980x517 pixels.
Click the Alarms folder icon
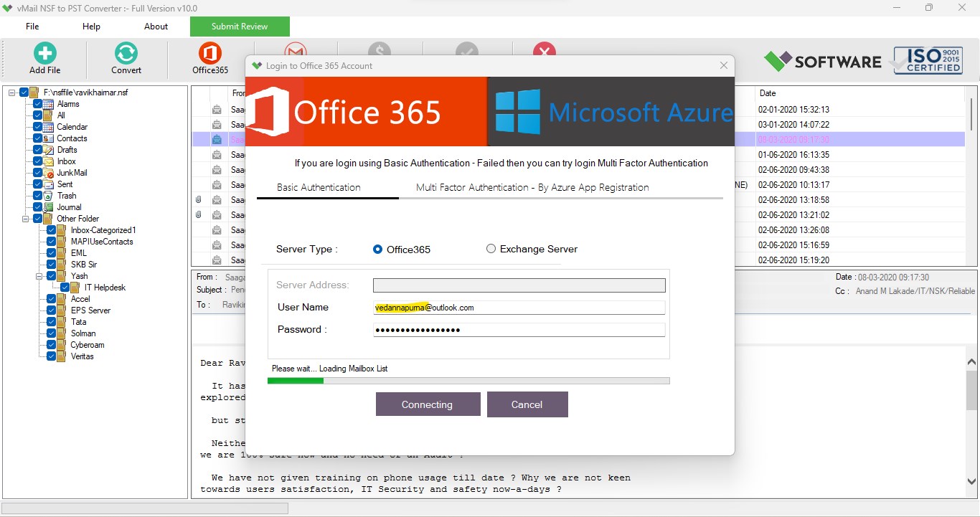click(x=48, y=104)
